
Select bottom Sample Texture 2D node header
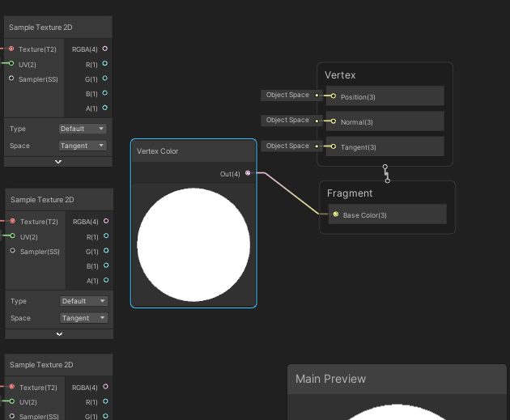[x=58, y=365]
